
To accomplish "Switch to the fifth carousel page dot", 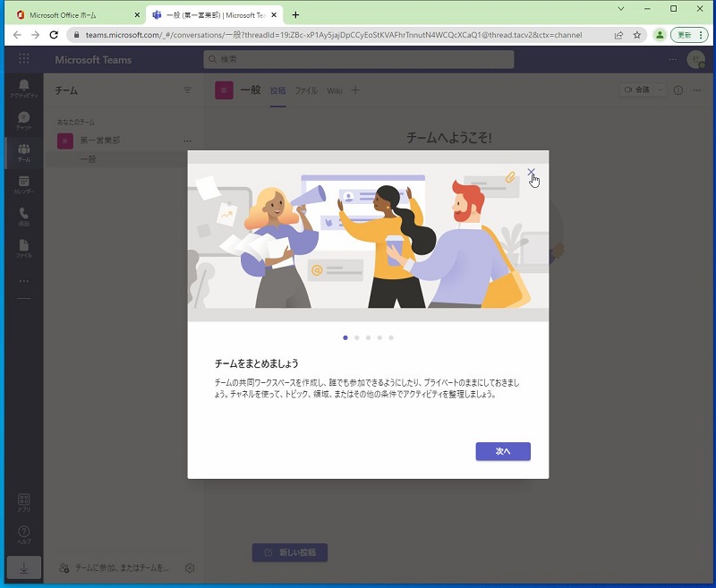I will click(x=391, y=337).
